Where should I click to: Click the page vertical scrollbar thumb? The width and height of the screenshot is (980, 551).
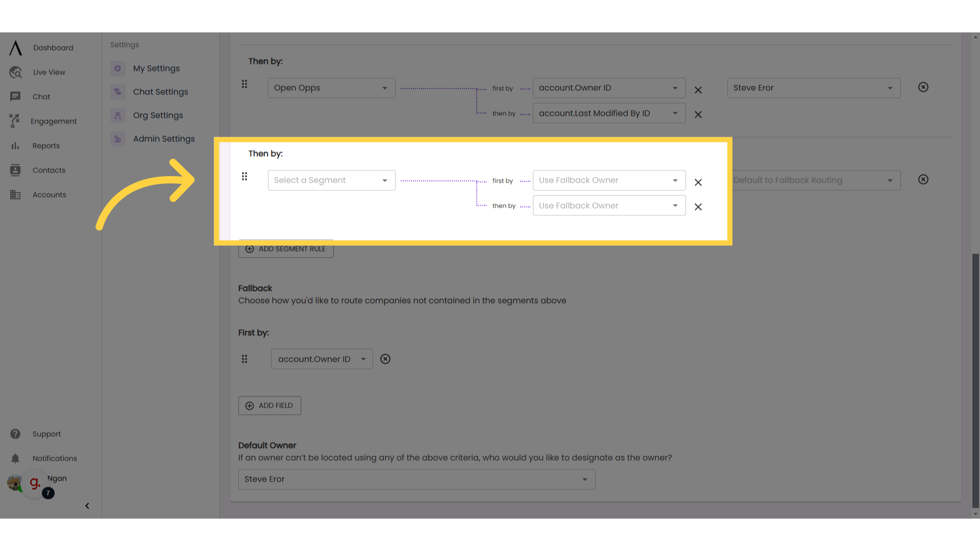click(x=975, y=380)
